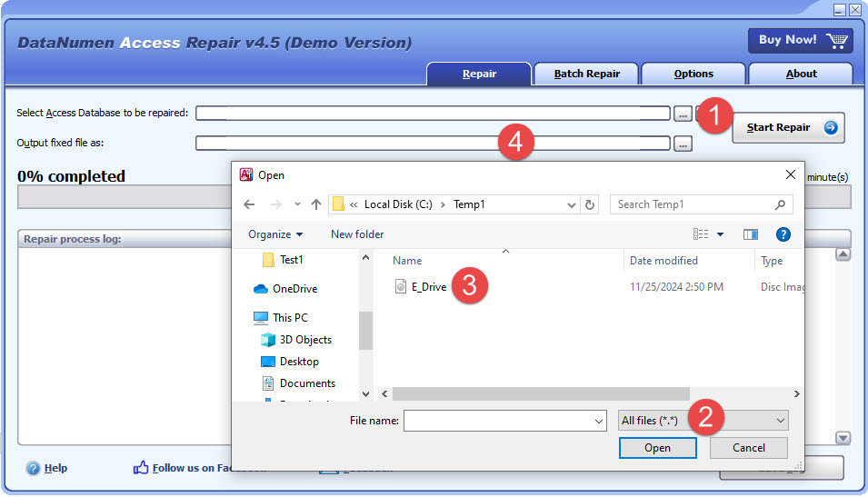
Task: Select the Test1 folder in tree
Action: 291,260
